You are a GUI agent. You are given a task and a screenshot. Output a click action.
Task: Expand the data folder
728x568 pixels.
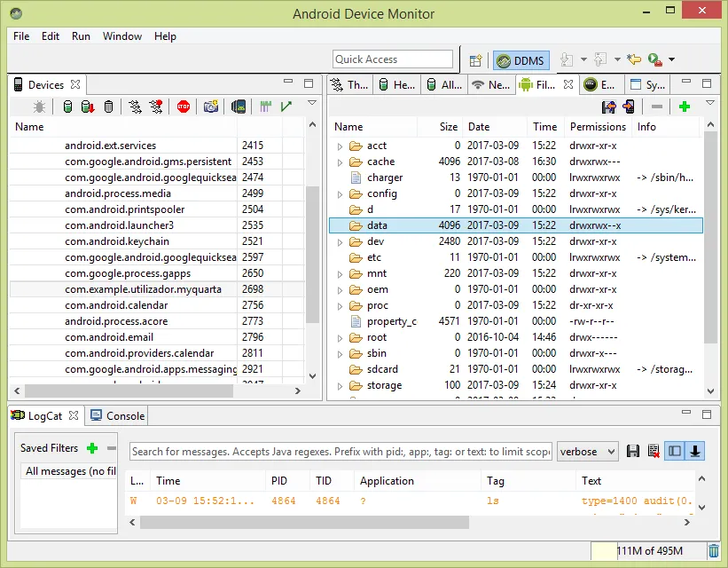341,225
